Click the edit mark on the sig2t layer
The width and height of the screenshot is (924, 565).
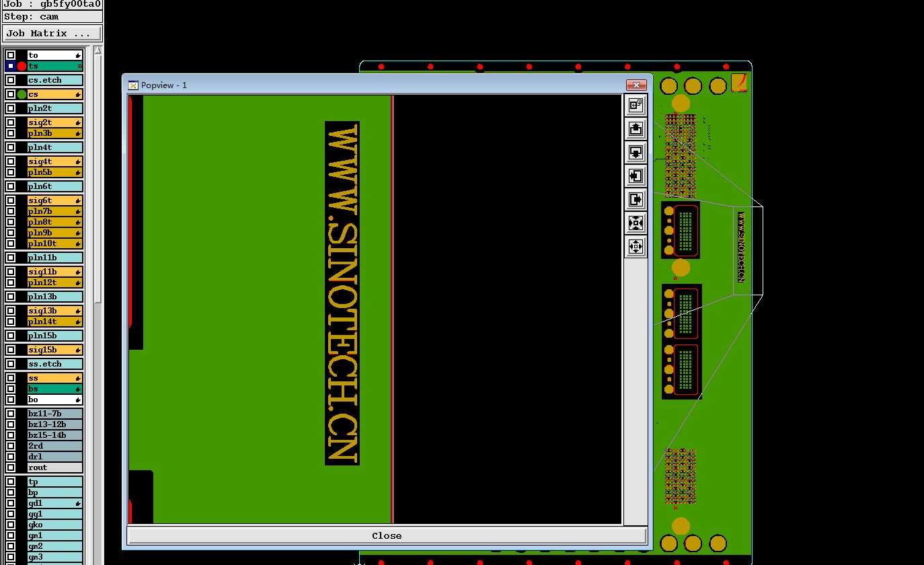78,122
